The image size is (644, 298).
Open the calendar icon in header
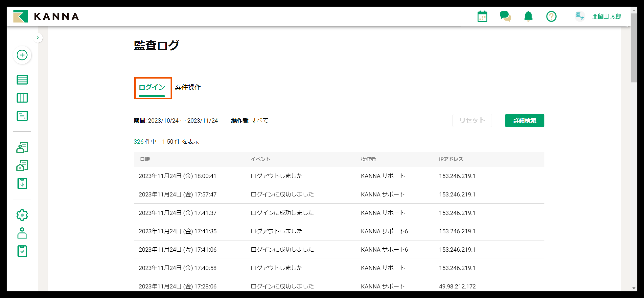[482, 16]
